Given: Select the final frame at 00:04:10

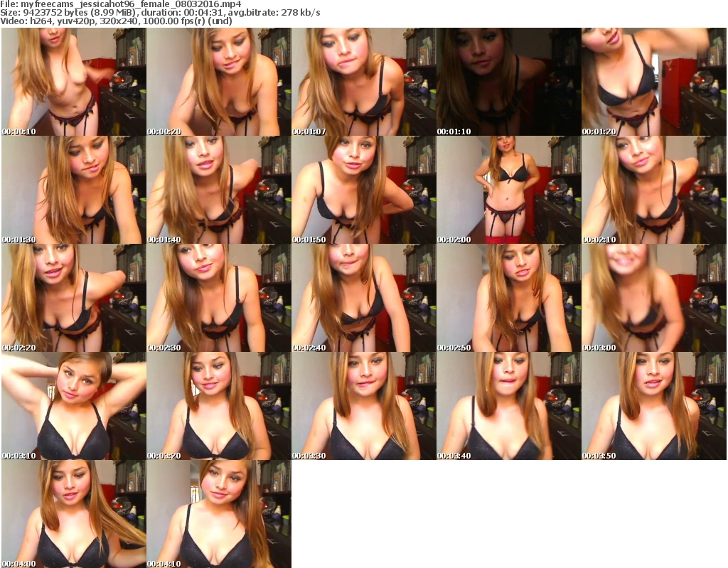Looking at the screenshot, I should point(218,514).
